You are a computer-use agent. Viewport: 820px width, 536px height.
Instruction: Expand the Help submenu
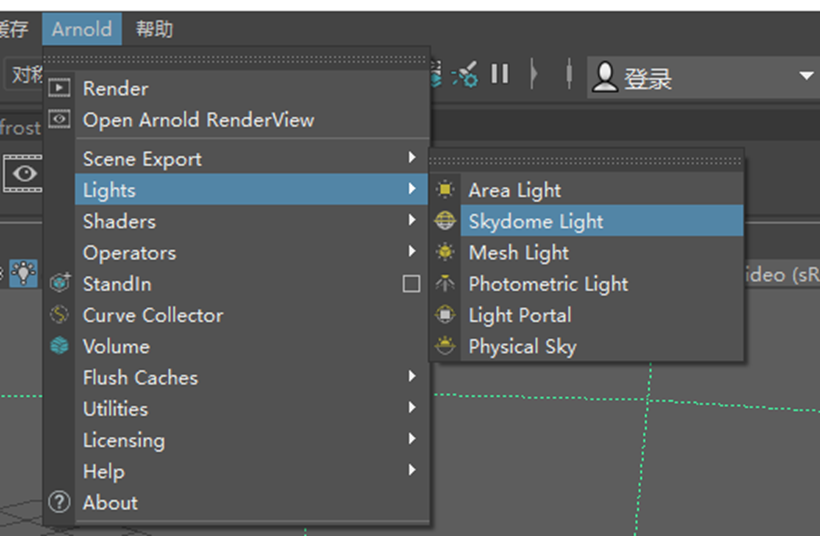coord(253,471)
